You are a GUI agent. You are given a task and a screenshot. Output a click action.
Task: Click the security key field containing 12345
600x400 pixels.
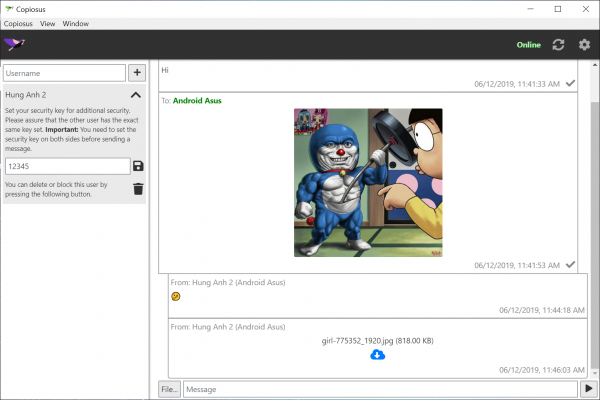pyautogui.click(x=68, y=166)
